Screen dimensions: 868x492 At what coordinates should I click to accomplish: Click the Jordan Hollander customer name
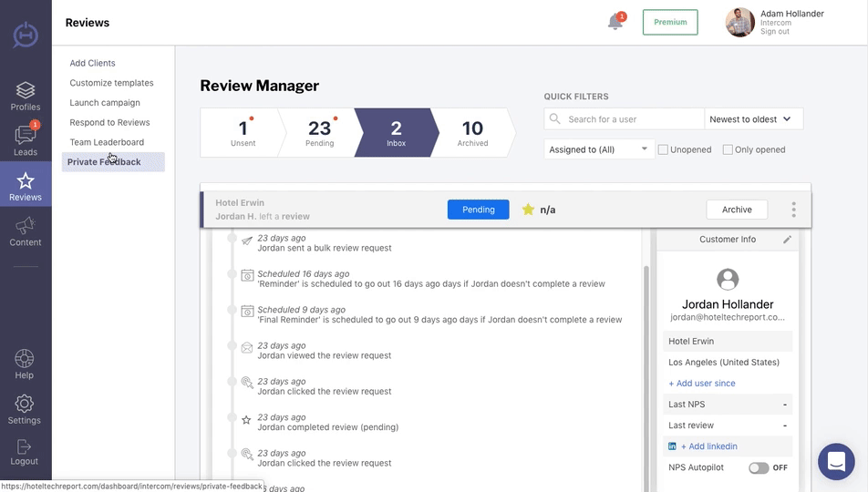728,304
